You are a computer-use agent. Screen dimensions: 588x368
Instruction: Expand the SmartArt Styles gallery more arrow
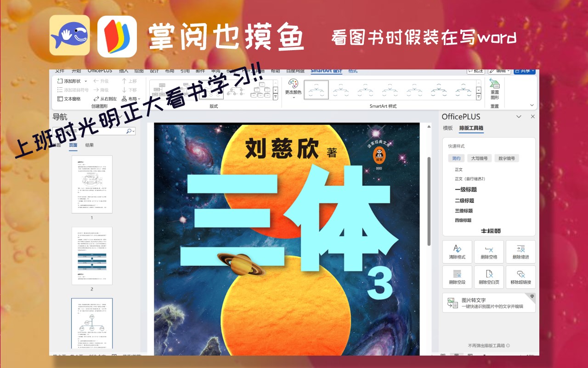tap(479, 97)
